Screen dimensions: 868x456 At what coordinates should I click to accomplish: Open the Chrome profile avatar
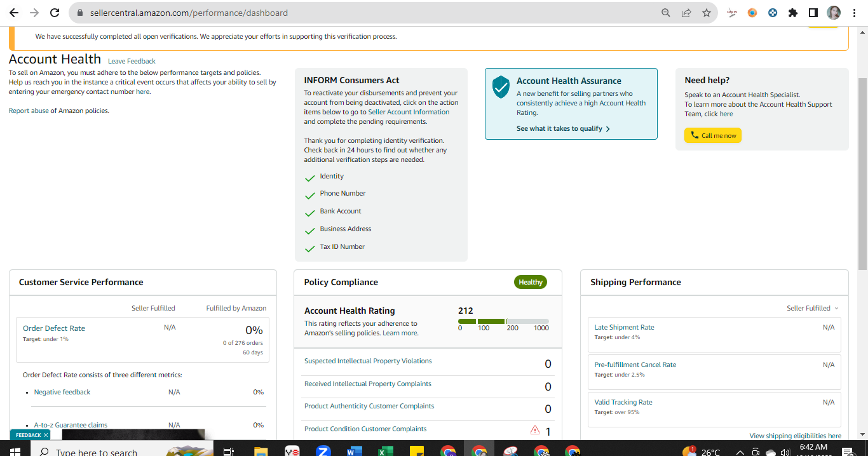[834, 13]
